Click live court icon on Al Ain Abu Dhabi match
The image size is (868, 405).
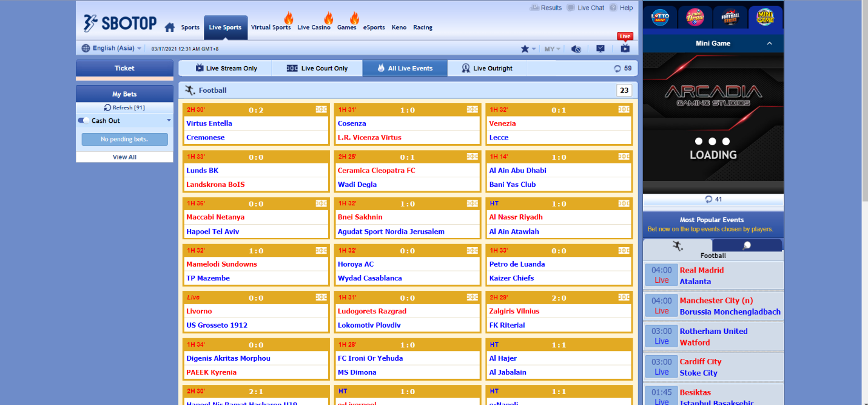624,157
